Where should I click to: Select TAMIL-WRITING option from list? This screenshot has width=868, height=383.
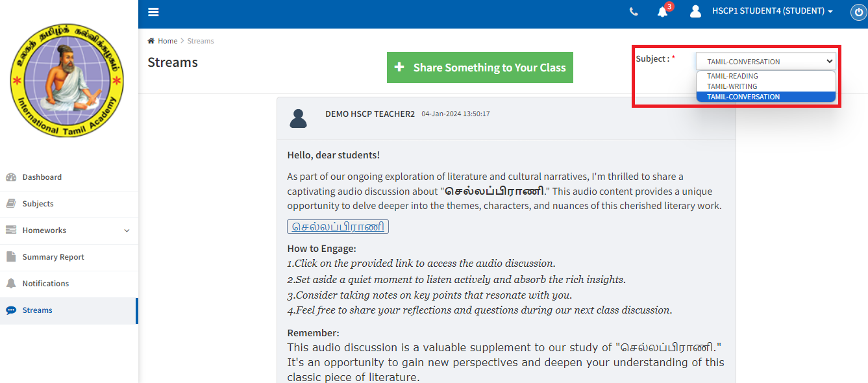click(x=732, y=86)
